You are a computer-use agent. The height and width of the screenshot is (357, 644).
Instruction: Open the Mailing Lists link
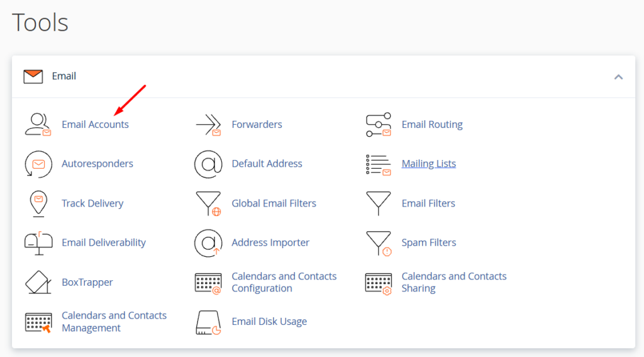[429, 164]
